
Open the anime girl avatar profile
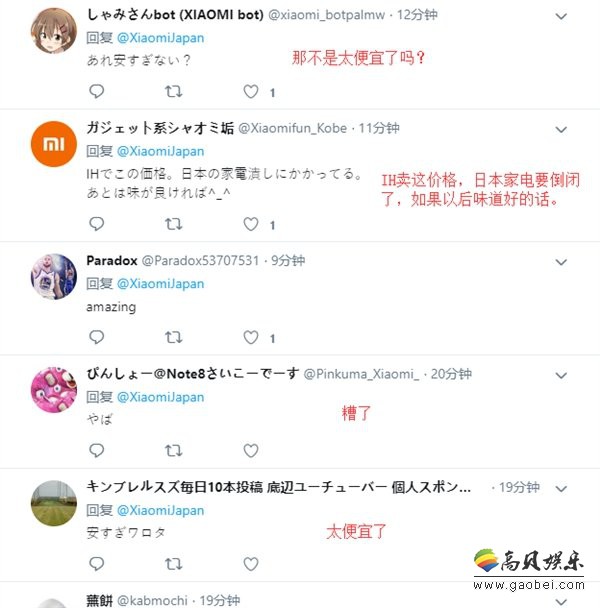[x=54, y=30]
